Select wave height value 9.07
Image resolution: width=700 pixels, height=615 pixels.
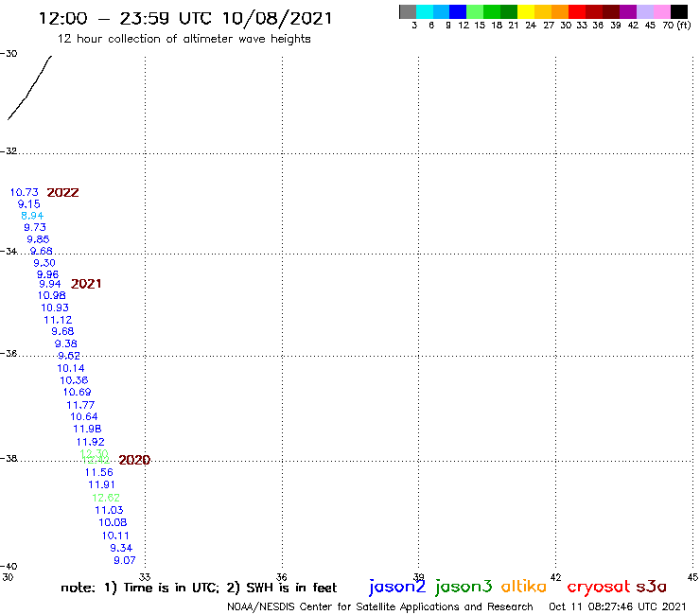pos(125,560)
